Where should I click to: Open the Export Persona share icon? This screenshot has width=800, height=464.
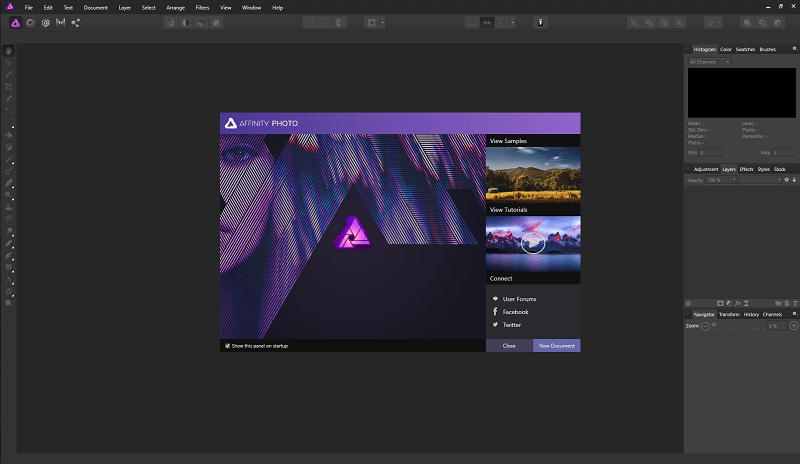tap(75, 22)
